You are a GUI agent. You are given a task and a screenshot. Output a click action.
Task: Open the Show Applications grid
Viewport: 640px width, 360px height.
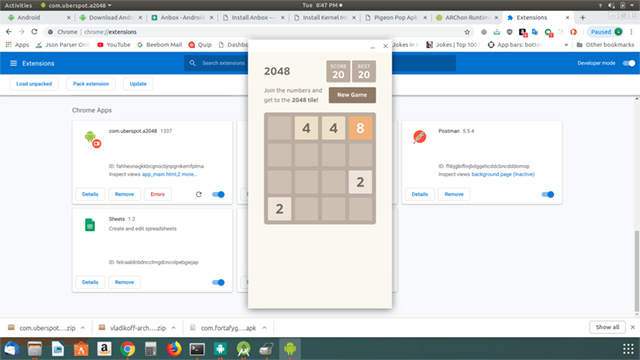(x=628, y=349)
